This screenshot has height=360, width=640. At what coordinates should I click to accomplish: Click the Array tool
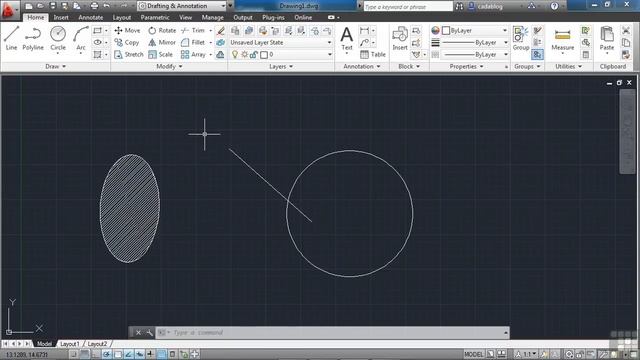coord(193,54)
